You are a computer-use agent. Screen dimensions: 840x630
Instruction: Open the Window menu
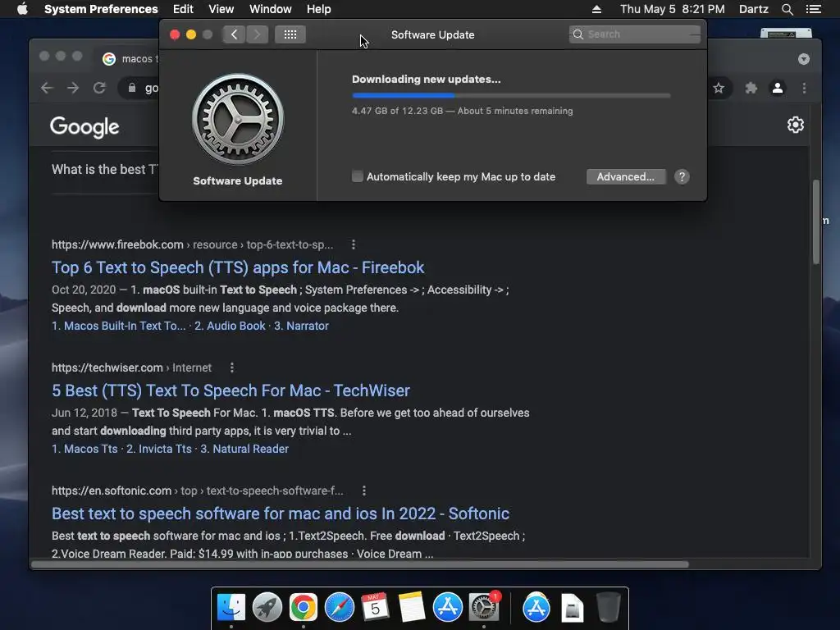[x=271, y=9]
